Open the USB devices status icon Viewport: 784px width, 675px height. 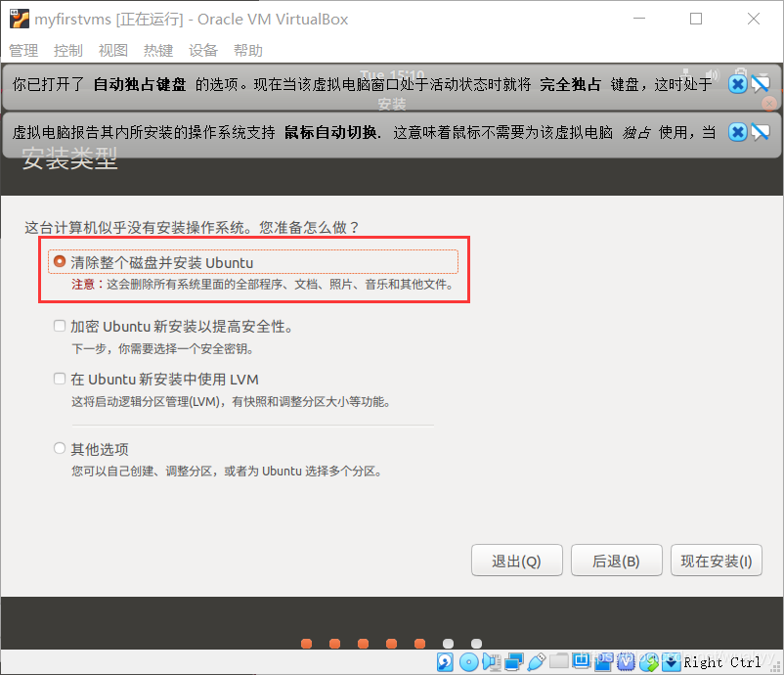(537, 662)
